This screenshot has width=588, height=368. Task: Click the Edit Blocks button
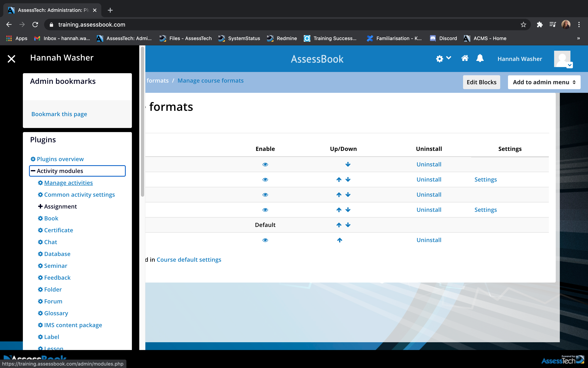(x=481, y=82)
